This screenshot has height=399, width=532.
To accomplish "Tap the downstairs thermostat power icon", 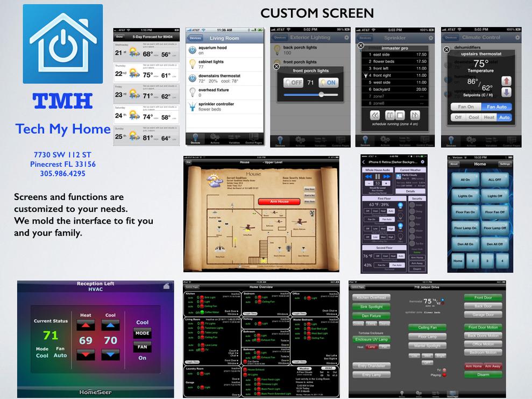I will pos(193,79).
